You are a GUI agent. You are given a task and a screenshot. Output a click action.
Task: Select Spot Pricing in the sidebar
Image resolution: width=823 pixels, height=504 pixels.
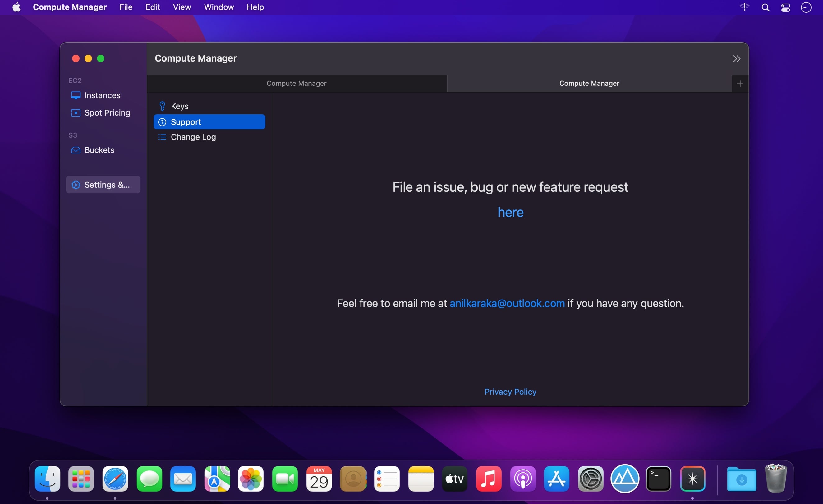tap(107, 112)
